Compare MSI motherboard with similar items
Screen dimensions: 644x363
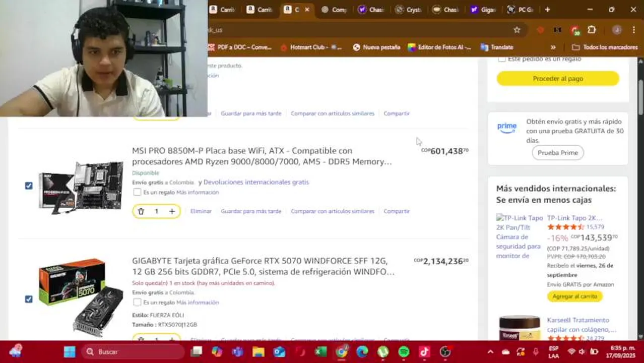click(x=333, y=211)
